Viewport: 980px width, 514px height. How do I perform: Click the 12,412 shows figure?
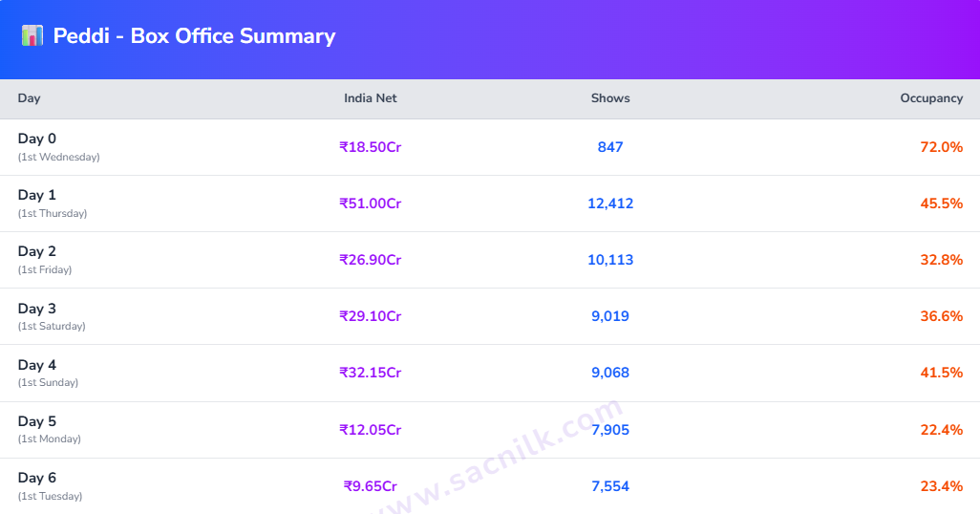(x=610, y=203)
